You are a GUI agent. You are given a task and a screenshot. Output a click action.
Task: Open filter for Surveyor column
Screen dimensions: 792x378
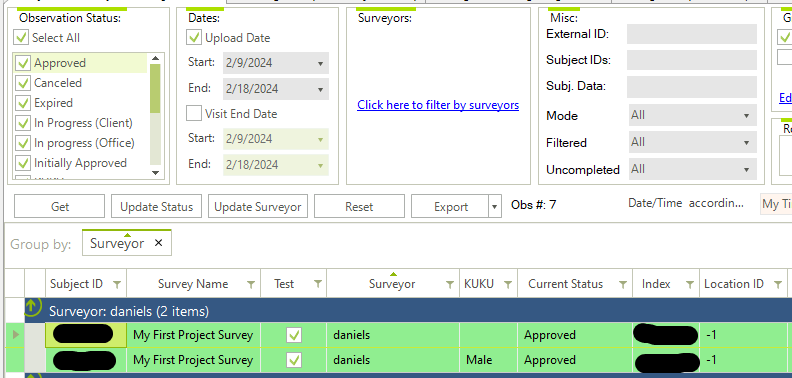point(450,285)
